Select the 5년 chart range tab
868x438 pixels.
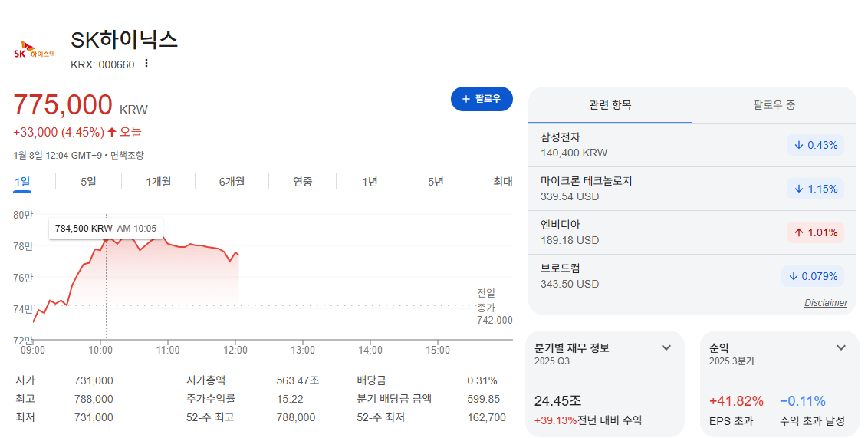(x=436, y=182)
